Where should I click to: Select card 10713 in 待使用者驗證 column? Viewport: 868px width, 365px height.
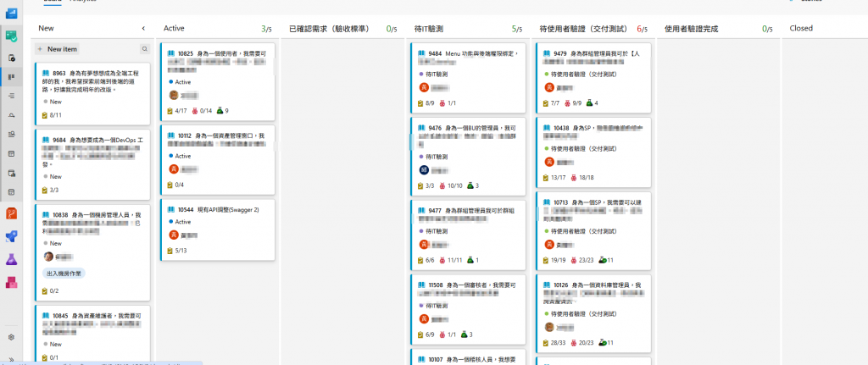593,230
